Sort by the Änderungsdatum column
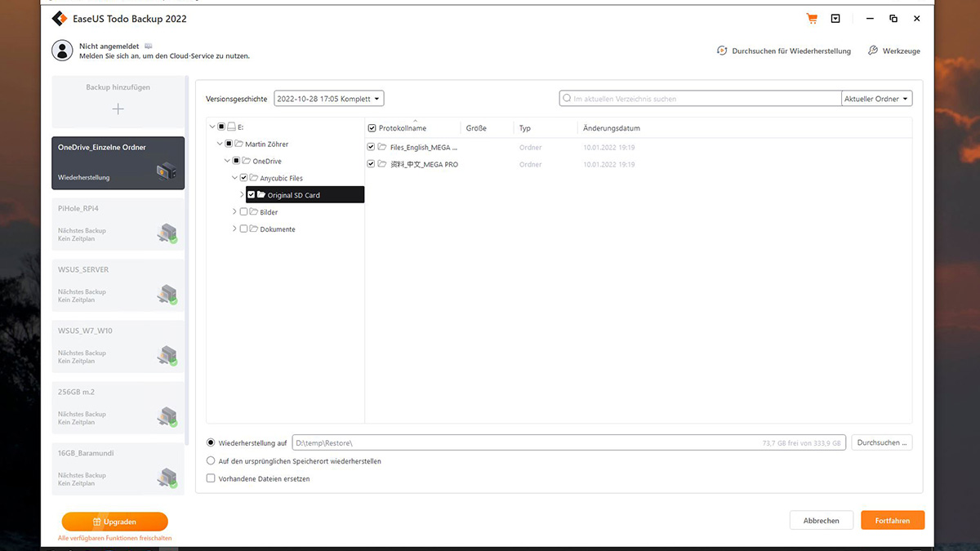 click(612, 128)
